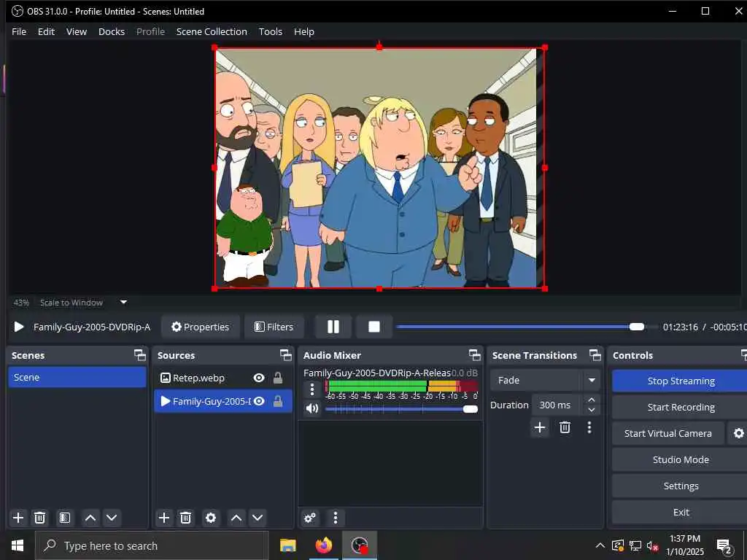This screenshot has width=747, height=560.
Task: Pop out the Scenes dock
Action: pos(139,355)
